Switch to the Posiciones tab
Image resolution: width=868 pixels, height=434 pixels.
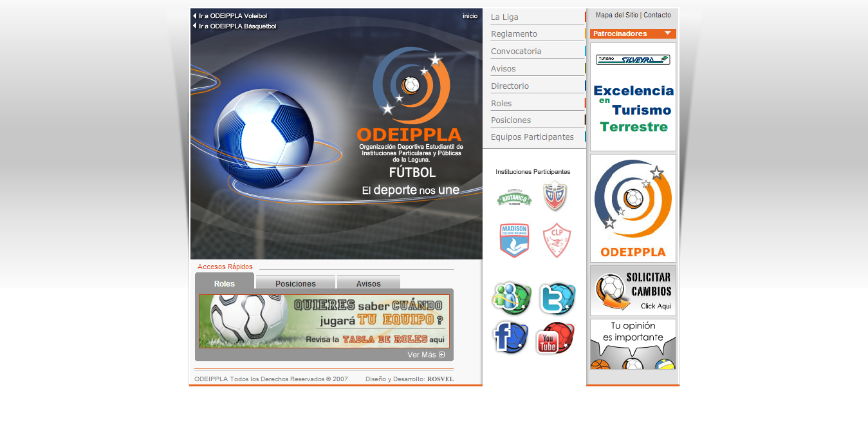pyautogui.click(x=295, y=283)
